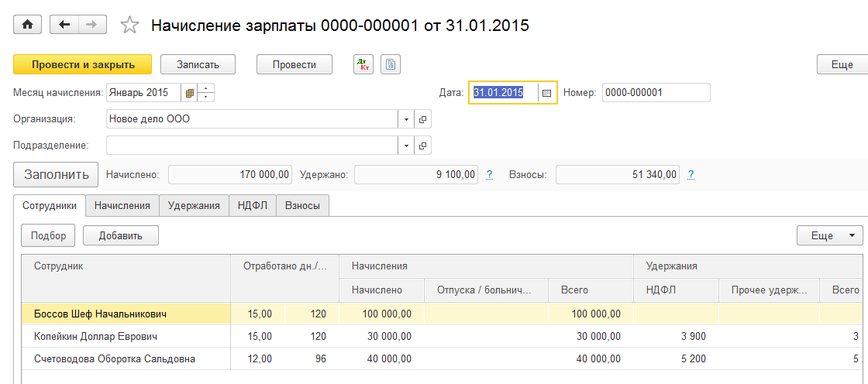Open Организация linked record icon
Screen dimensions: 868x384
click(423, 119)
